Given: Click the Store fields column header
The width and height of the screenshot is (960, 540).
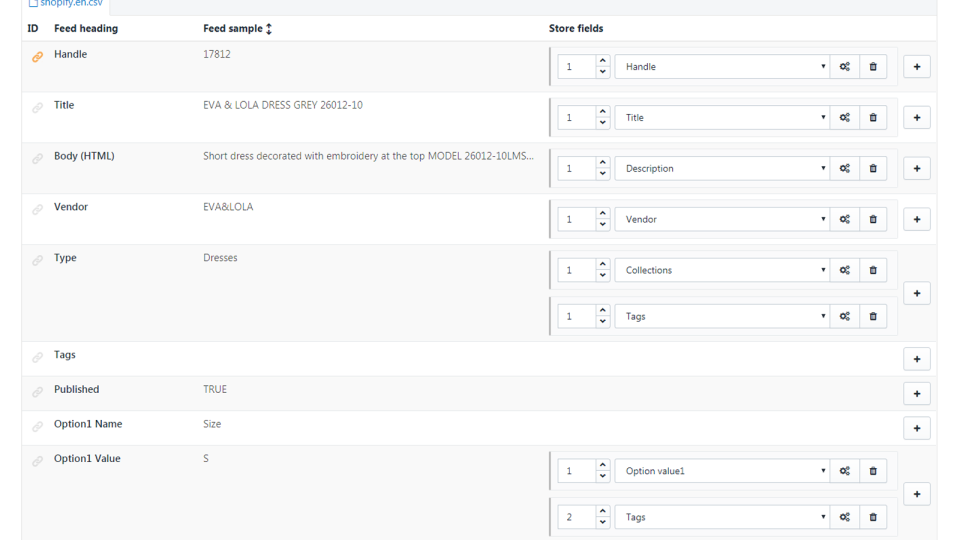Looking at the screenshot, I should (x=576, y=29).
